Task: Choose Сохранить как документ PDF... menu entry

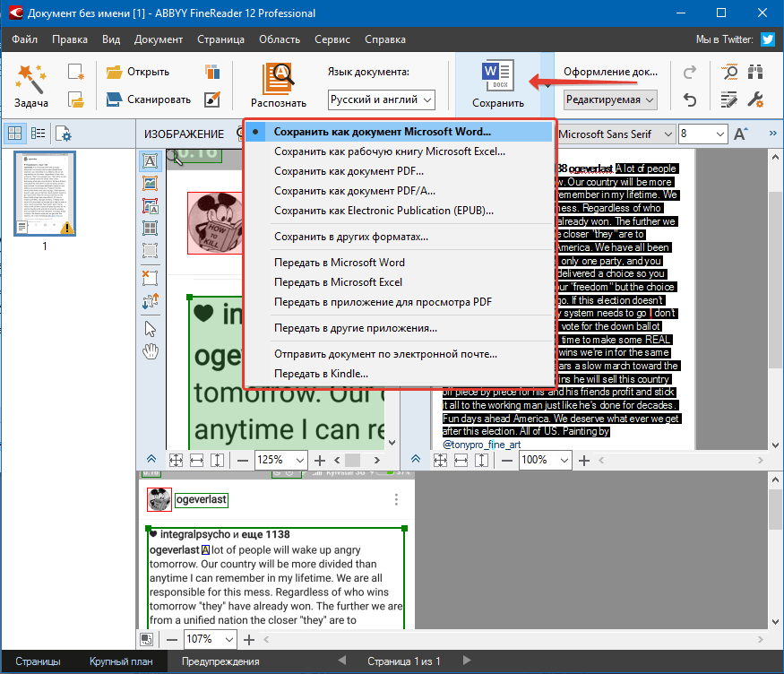Action: click(349, 171)
